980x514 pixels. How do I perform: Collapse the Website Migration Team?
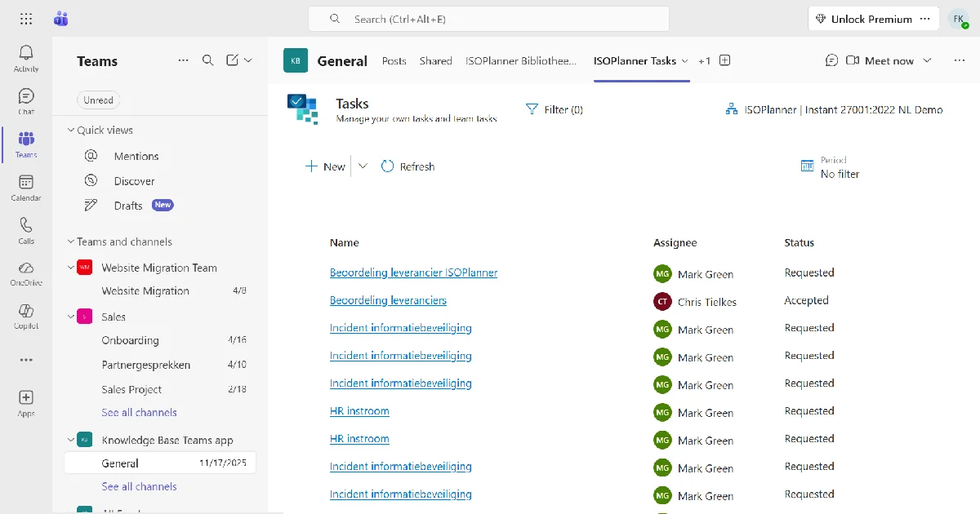click(x=70, y=268)
